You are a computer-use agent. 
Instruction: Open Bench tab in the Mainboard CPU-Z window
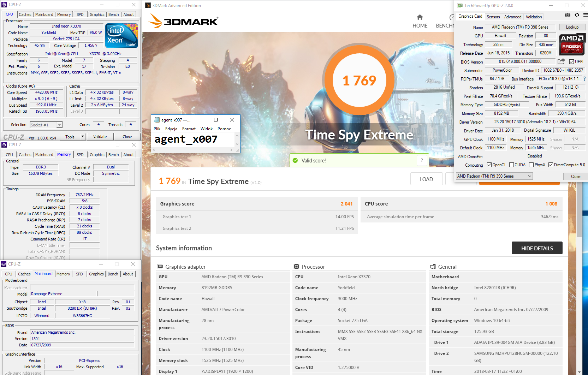click(113, 274)
